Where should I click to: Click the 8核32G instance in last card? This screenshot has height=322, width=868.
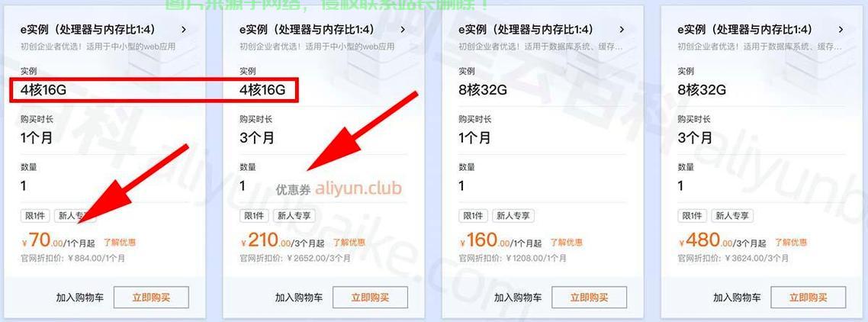(702, 89)
